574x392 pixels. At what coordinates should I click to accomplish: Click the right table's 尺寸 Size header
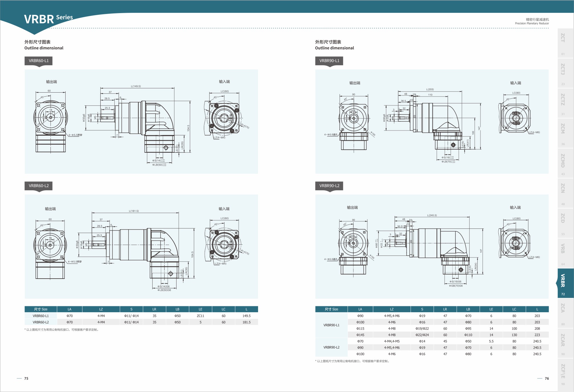(331, 309)
